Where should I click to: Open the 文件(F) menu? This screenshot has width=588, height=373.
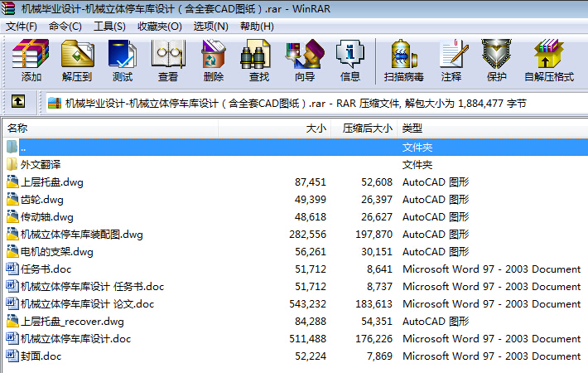pyautogui.click(x=21, y=27)
